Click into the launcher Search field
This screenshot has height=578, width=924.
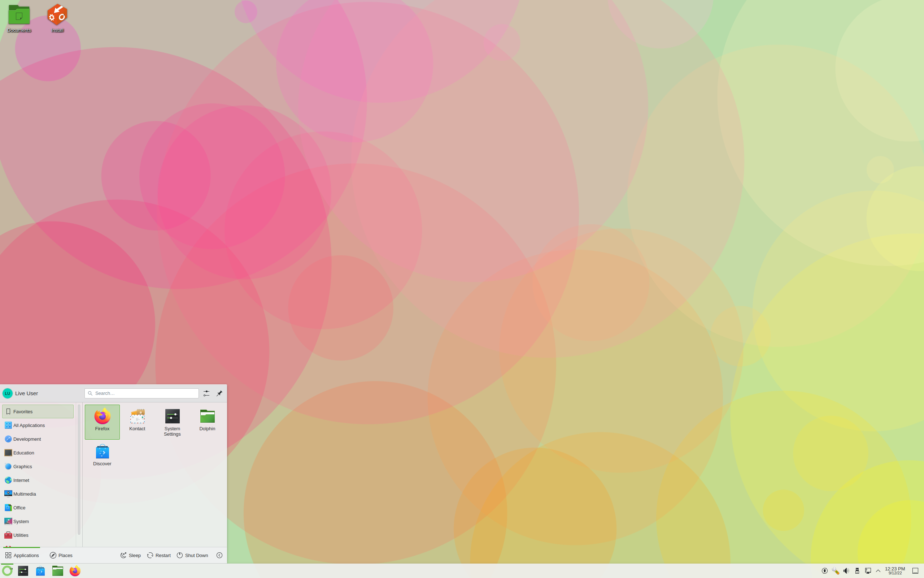click(x=141, y=393)
